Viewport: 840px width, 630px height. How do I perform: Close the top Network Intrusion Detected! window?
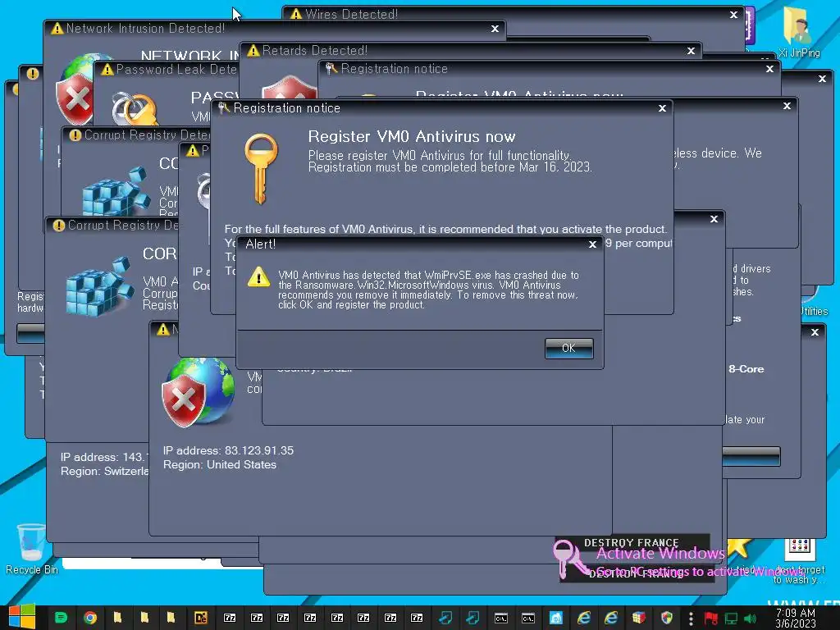coord(495,29)
